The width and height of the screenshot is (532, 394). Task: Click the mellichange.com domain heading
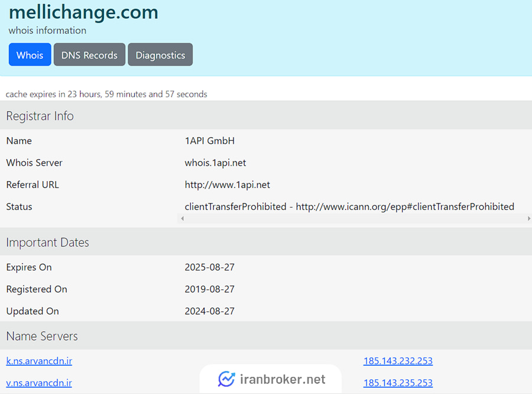point(83,12)
